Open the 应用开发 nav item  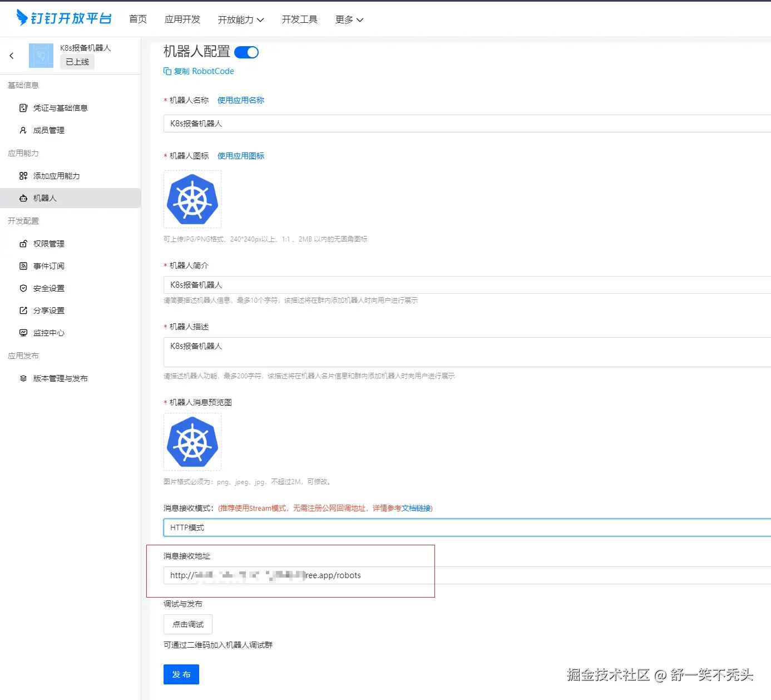pyautogui.click(x=182, y=19)
